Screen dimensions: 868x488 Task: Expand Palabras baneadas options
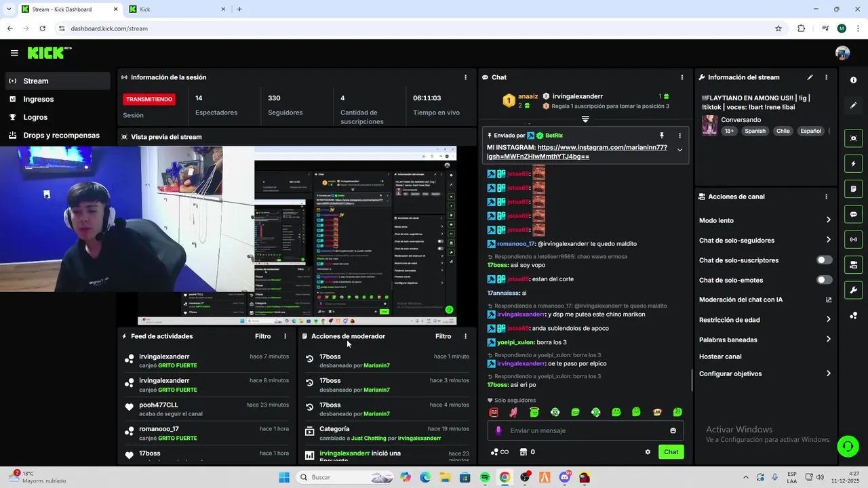pos(828,339)
